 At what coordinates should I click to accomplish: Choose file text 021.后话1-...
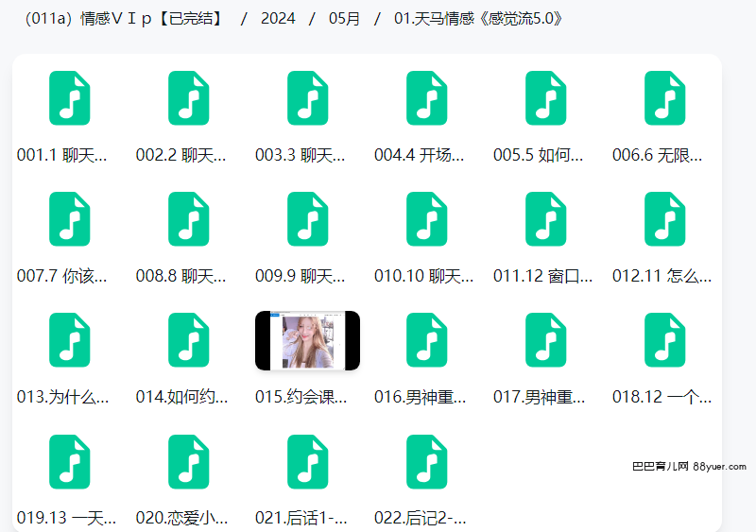point(301,519)
